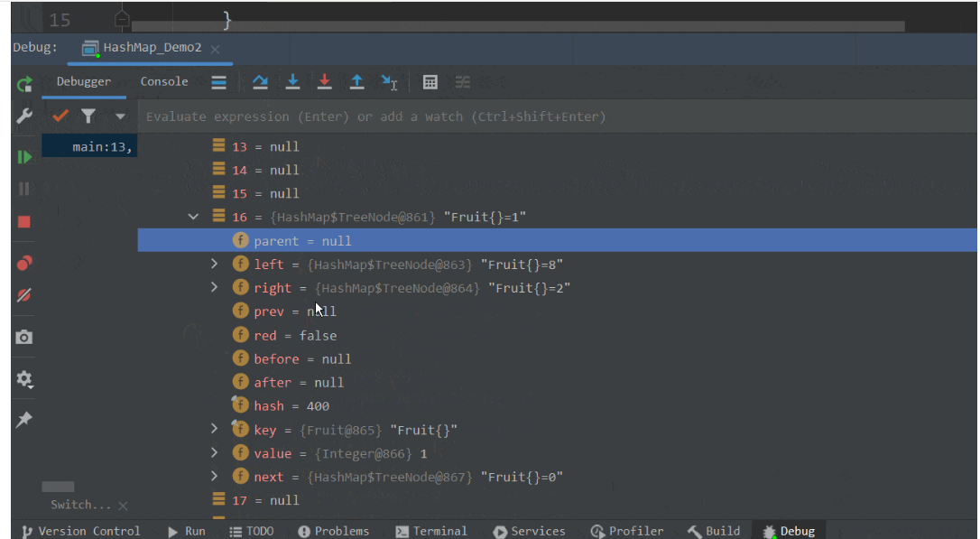Click the Step Out arrow
This screenshot has width=980, height=539.
(356, 82)
